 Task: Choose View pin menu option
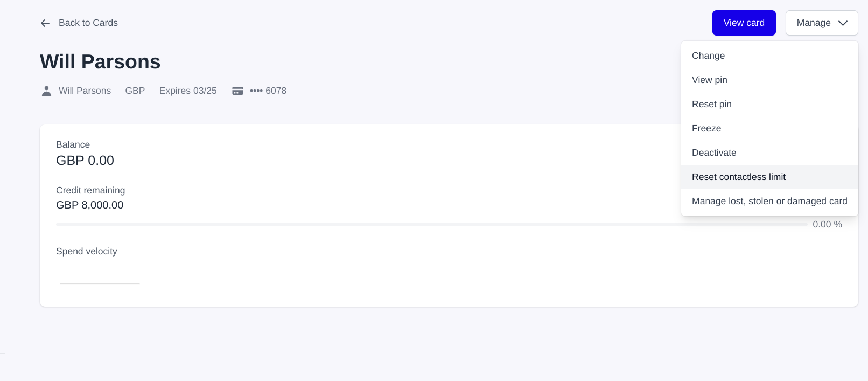(709, 80)
